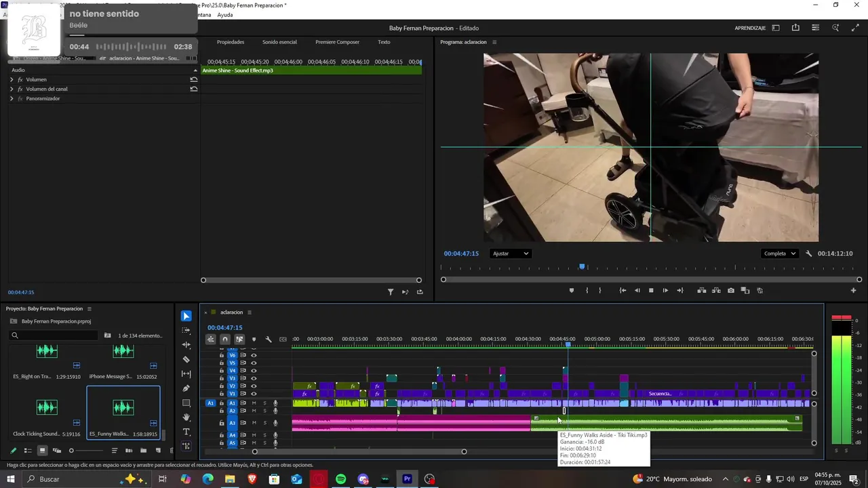The height and width of the screenshot is (488, 868).
Task: Open Spotify from the Windows taskbar
Action: [x=340, y=479]
